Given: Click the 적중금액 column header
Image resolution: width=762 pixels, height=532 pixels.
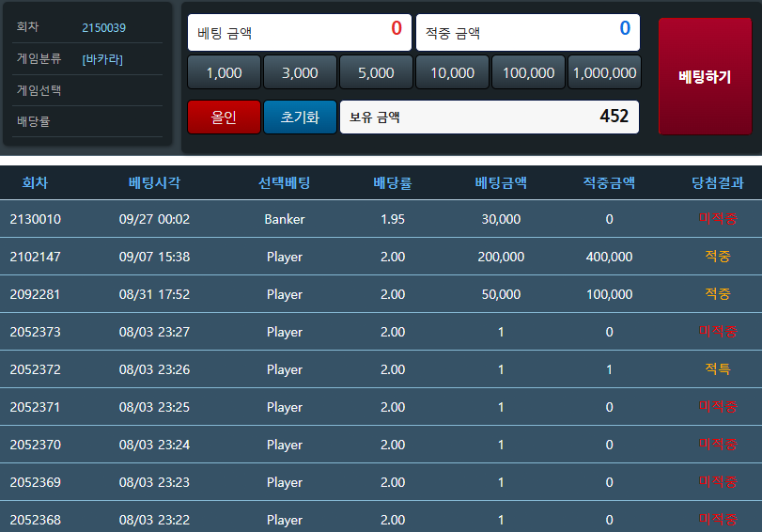Looking at the screenshot, I should 609,183.
